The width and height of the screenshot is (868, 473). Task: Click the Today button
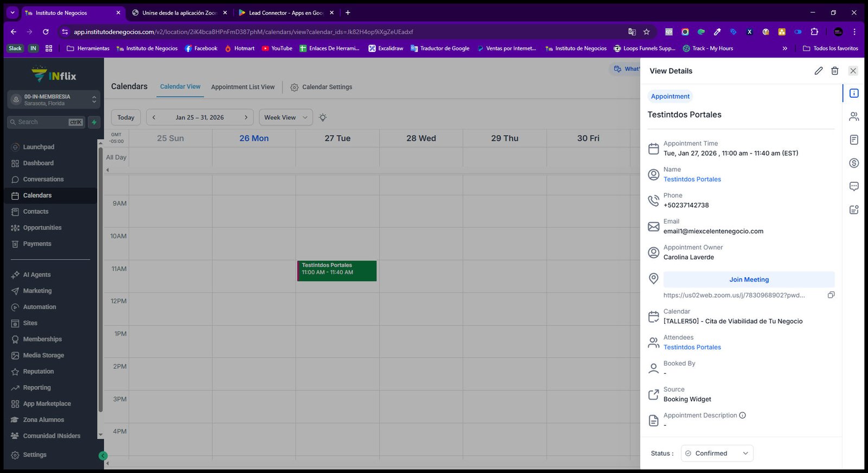tap(126, 118)
